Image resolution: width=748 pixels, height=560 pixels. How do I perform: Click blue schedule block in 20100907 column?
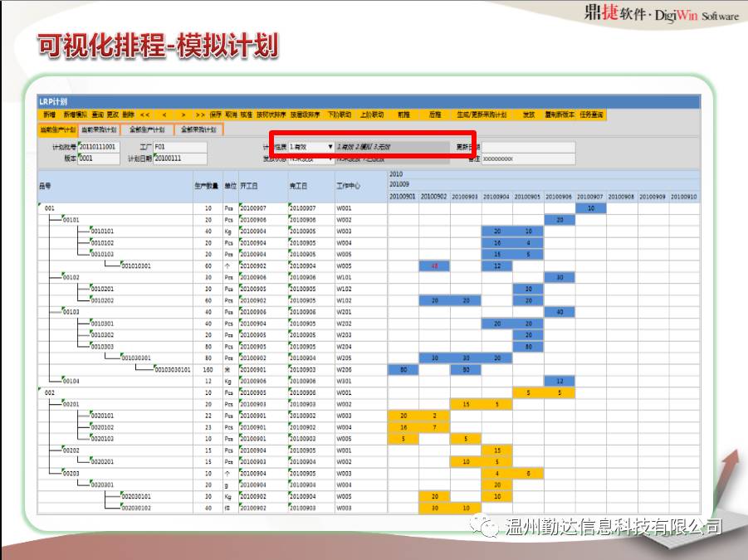click(x=590, y=208)
